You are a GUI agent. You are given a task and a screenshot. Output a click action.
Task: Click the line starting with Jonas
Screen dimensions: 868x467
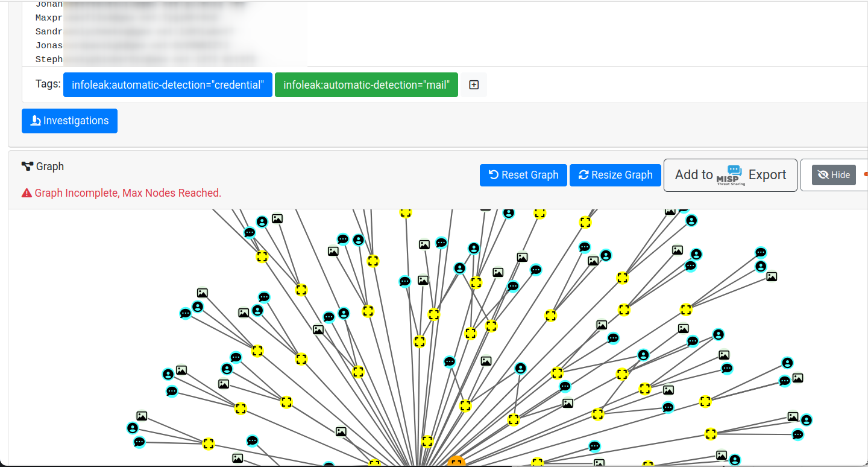click(x=49, y=45)
